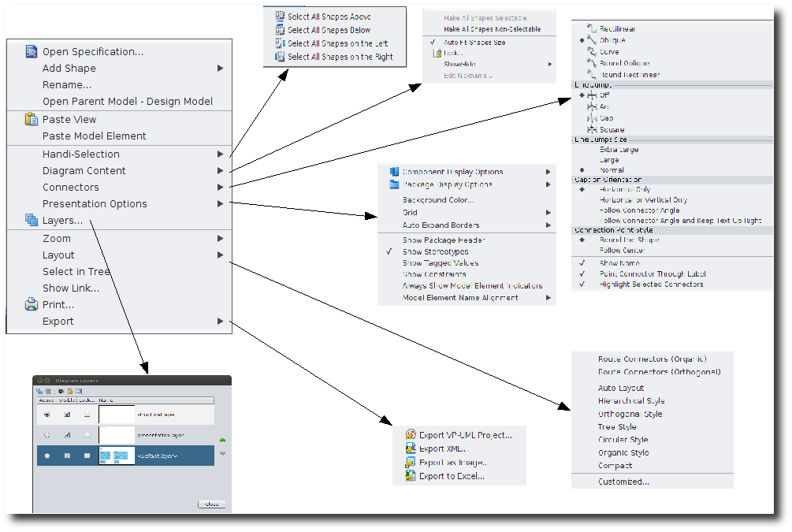Click the Close button in Diagram Layers
The height and width of the screenshot is (532, 792).
(x=211, y=504)
